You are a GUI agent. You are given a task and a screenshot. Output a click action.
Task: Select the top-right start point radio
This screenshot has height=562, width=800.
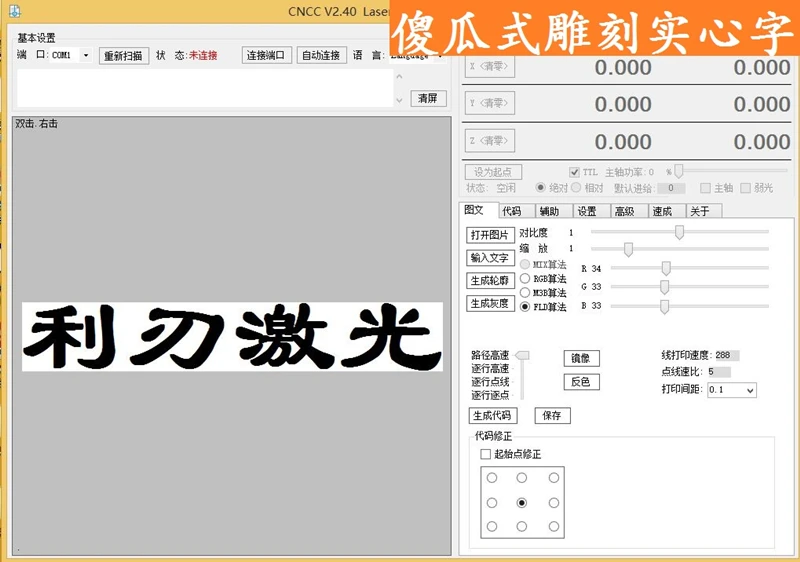pos(554,478)
